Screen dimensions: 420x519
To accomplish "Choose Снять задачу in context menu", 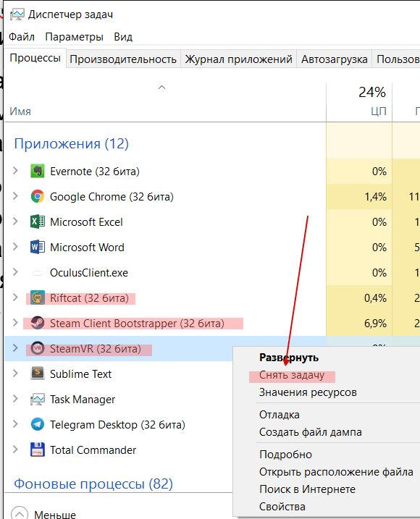I will point(292,375).
